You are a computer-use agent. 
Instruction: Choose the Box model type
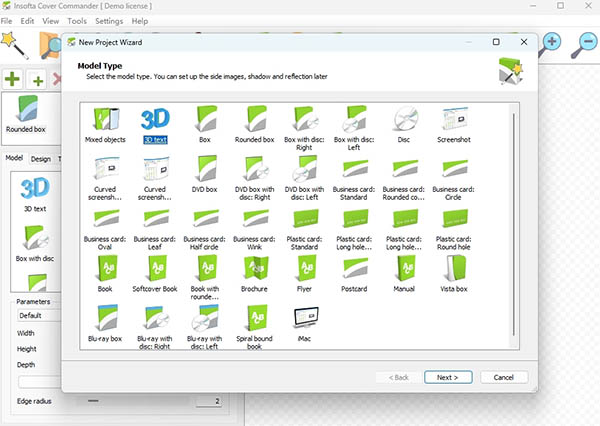click(205, 124)
